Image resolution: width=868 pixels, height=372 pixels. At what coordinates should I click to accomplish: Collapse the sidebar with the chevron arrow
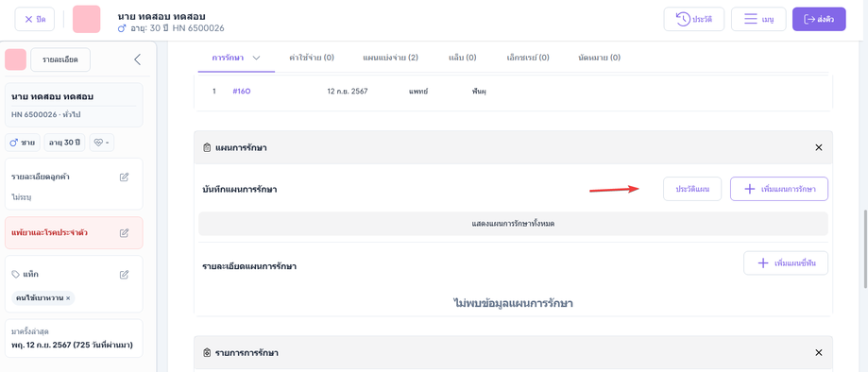[x=138, y=59]
